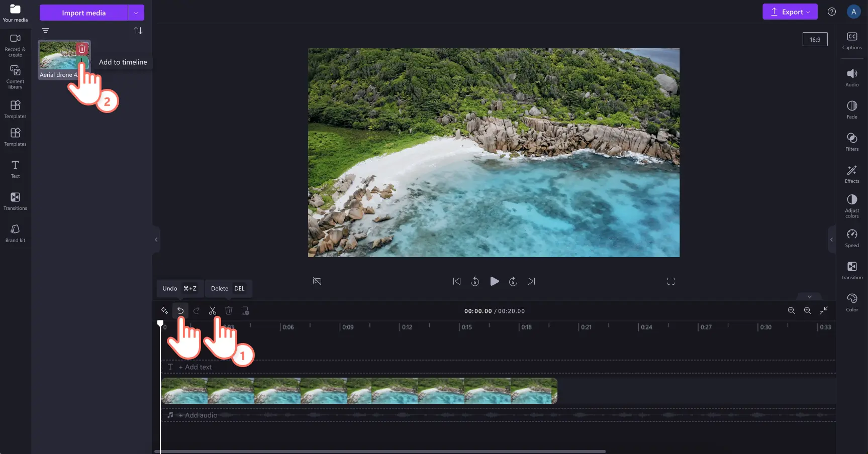Fit timeline to screen
Image resolution: width=868 pixels, height=454 pixels.
(x=824, y=311)
